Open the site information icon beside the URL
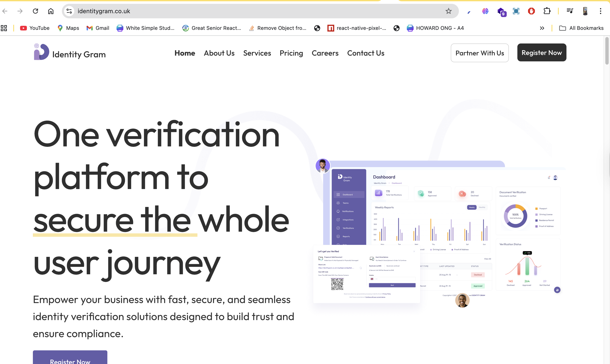Screen dimensions: 610x364 click(x=69, y=11)
